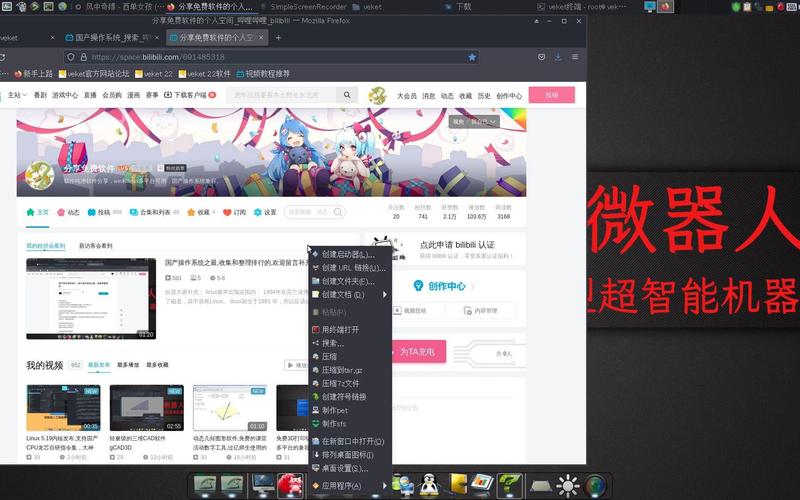Choose 制作sfs in context menu
This screenshot has width=800, height=500.
coord(350,423)
